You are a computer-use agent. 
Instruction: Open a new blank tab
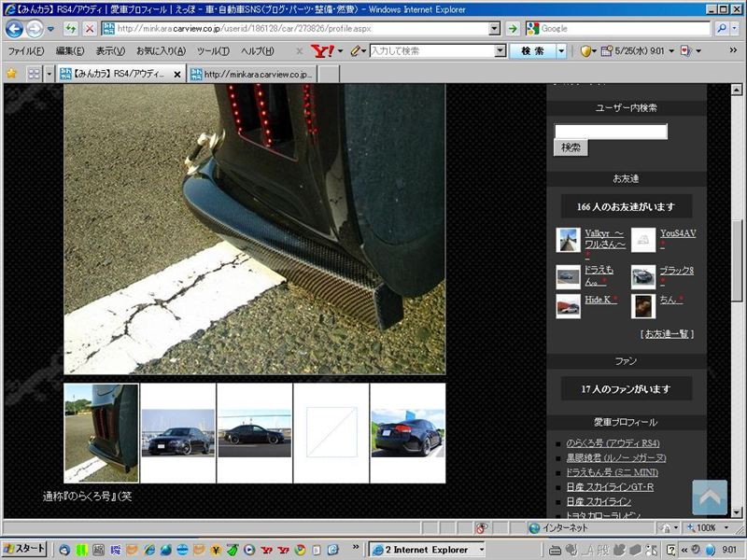pos(329,75)
